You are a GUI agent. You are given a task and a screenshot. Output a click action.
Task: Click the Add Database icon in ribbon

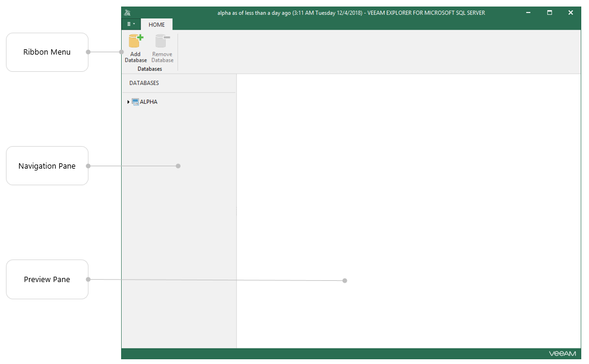click(x=135, y=41)
